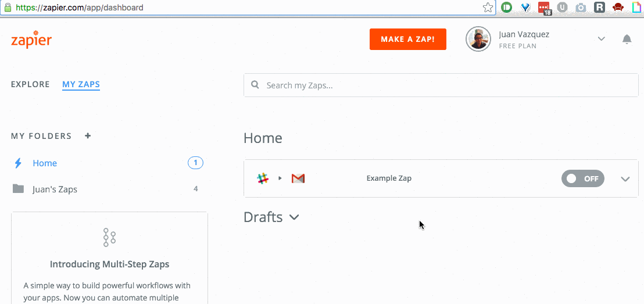Click the secure padlock in address bar
This screenshot has height=304, width=644.
(8, 7)
